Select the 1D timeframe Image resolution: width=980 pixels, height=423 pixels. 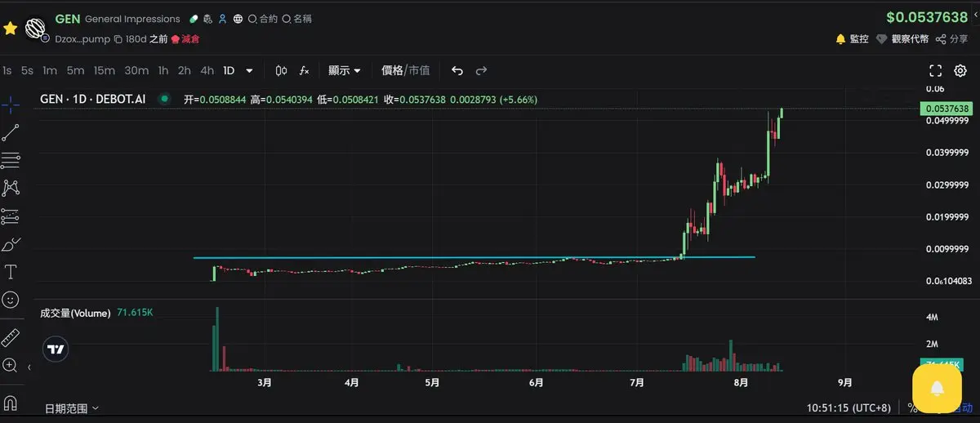(229, 71)
